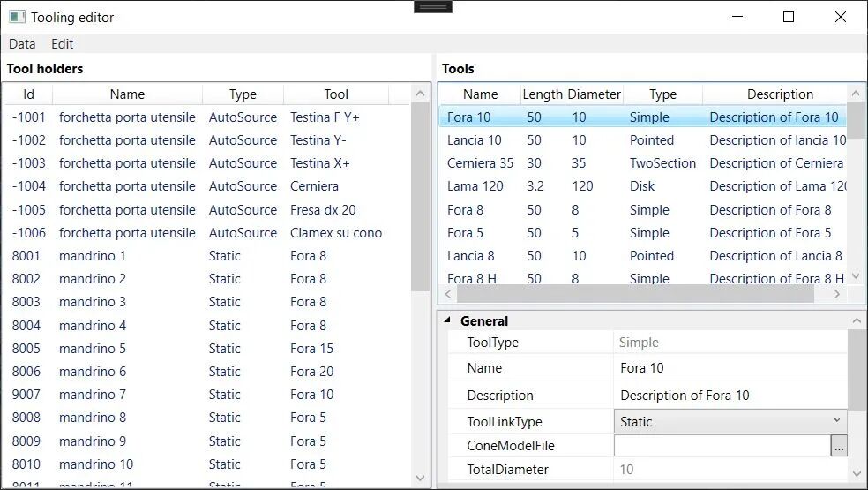Select the Lama 120 tool row
868x490 pixels.
pos(643,186)
